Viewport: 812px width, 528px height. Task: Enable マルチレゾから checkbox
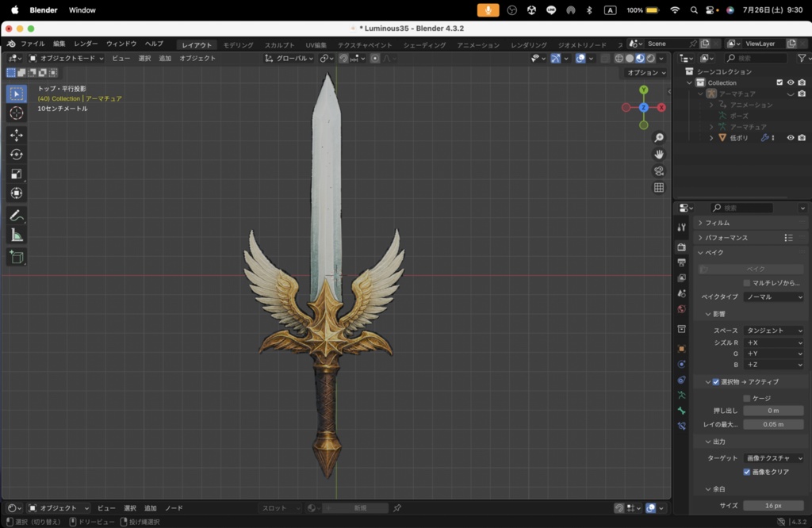(747, 283)
